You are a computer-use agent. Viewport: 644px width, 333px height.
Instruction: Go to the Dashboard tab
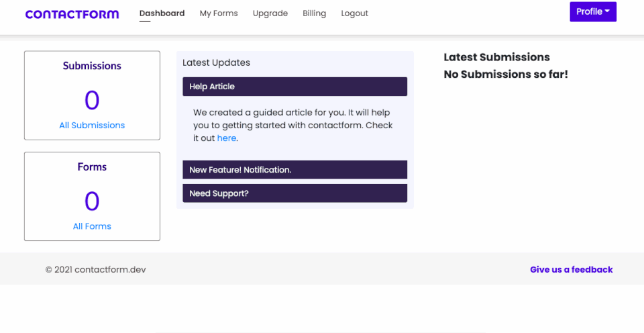coord(162,13)
